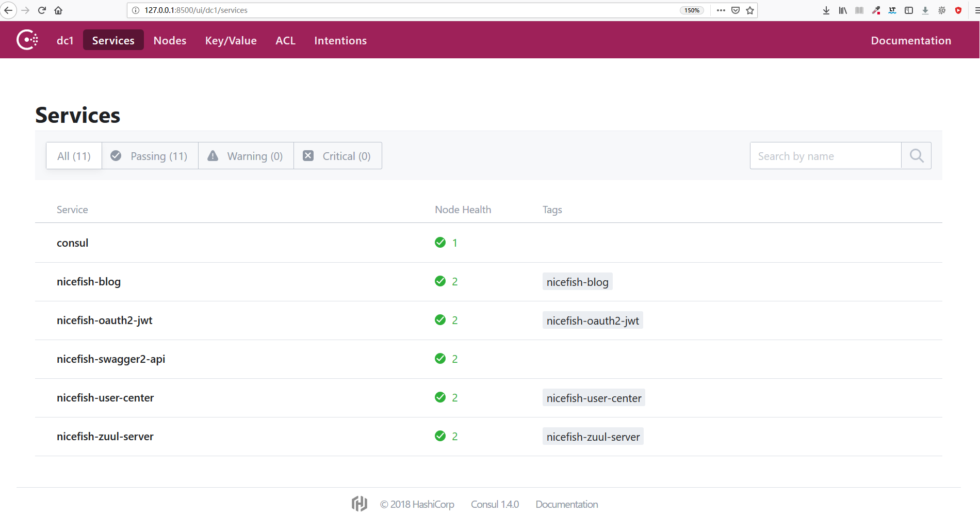Click the Node Health column header
Screen dimensions: 980x514
[x=463, y=210]
